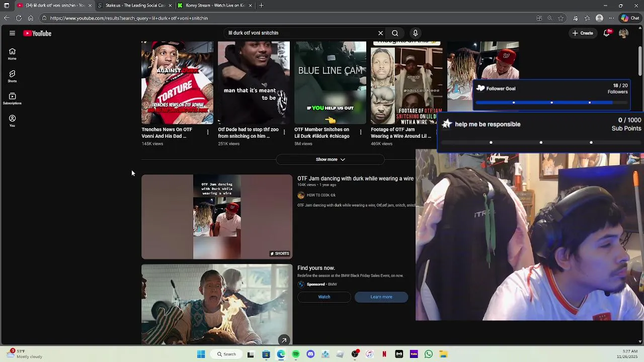Open Windows Start menu
Screen dimensions: 644x362
[x=201, y=354]
